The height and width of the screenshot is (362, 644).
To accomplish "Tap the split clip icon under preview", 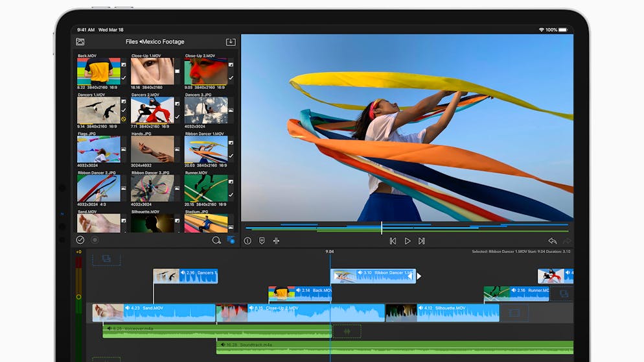I will point(277,241).
